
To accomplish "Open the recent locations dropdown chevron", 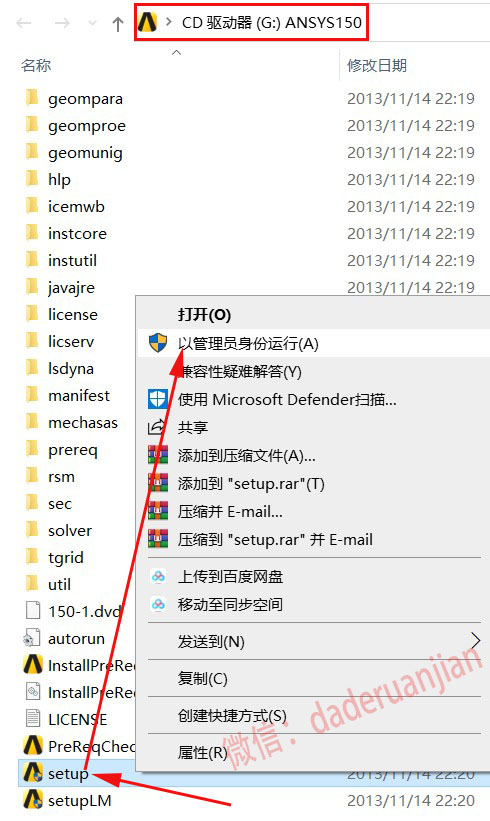I will [92, 23].
